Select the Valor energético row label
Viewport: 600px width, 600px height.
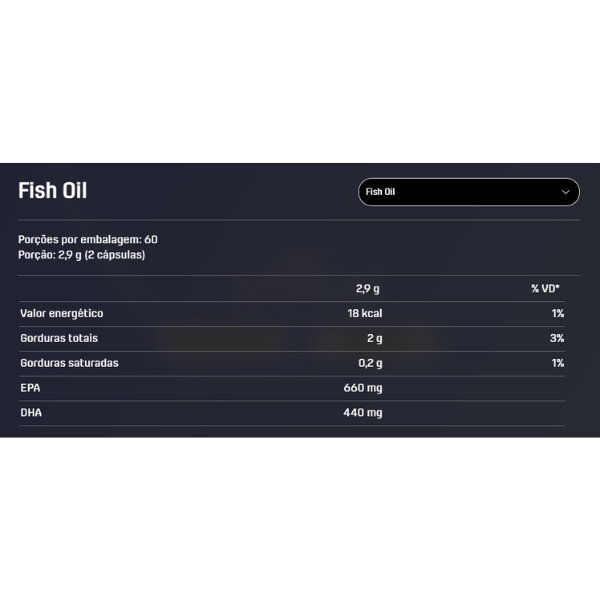62,313
